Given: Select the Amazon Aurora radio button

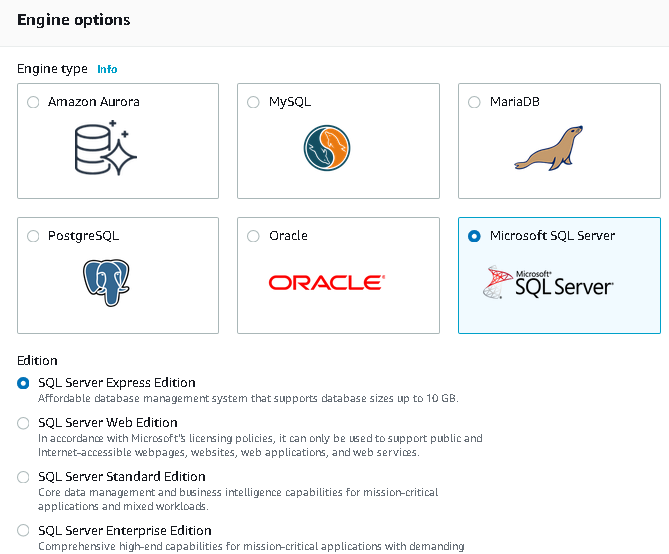Looking at the screenshot, I should 34,102.
